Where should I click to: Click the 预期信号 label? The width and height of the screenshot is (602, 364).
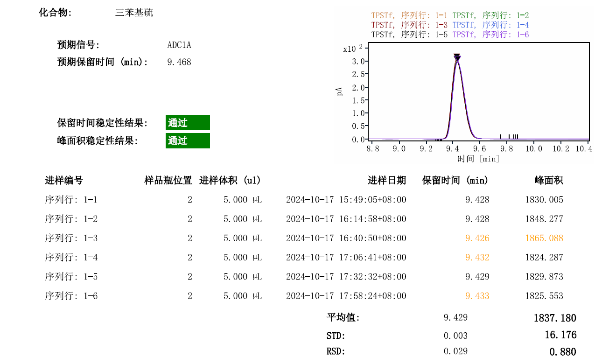click(x=78, y=45)
